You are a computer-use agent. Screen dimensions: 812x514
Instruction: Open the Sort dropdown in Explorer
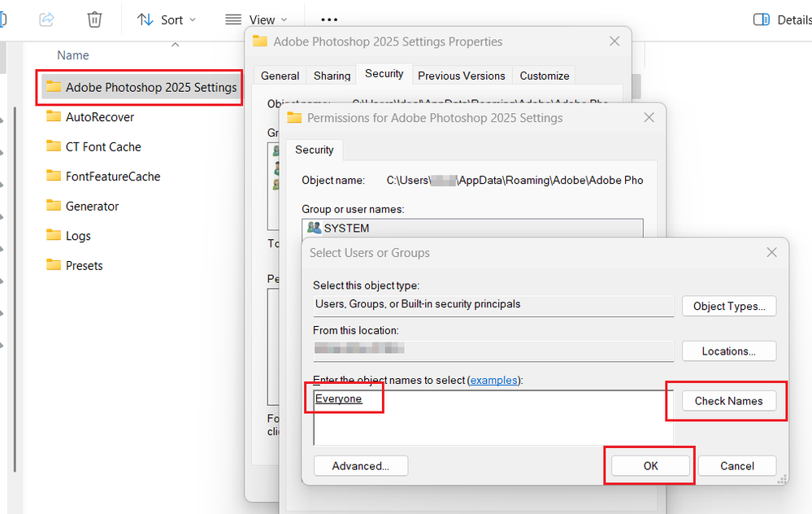pyautogui.click(x=167, y=20)
